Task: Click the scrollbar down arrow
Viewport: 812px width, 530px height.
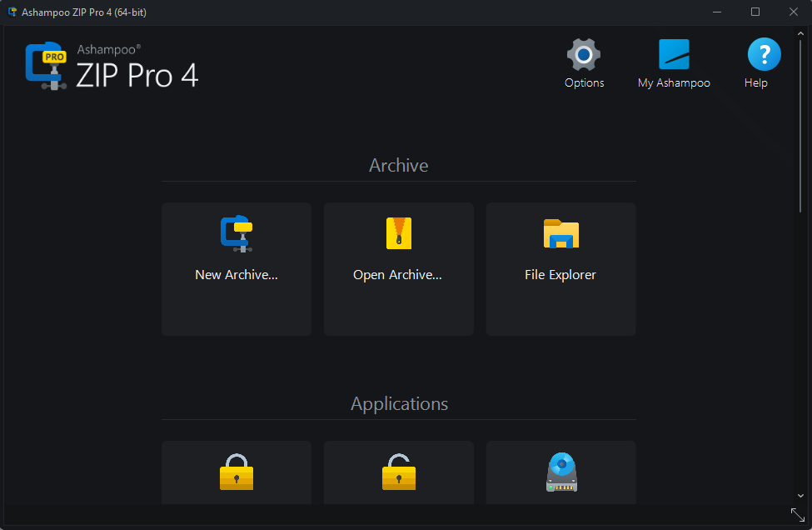Action: tap(800, 496)
